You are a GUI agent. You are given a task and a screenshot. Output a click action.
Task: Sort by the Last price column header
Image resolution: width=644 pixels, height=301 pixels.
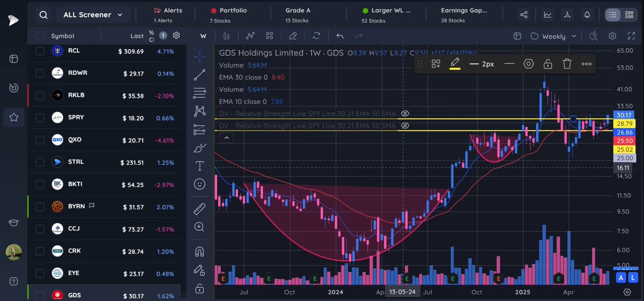tap(137, 36)
